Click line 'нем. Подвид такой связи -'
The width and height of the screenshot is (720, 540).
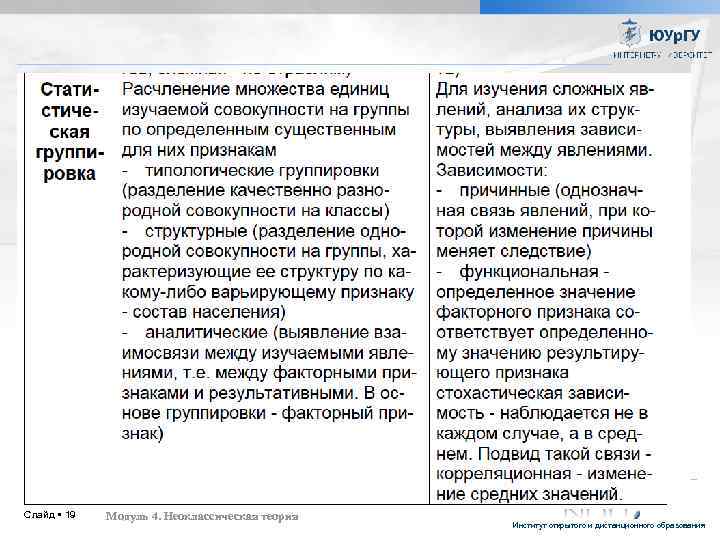(544, 454)
